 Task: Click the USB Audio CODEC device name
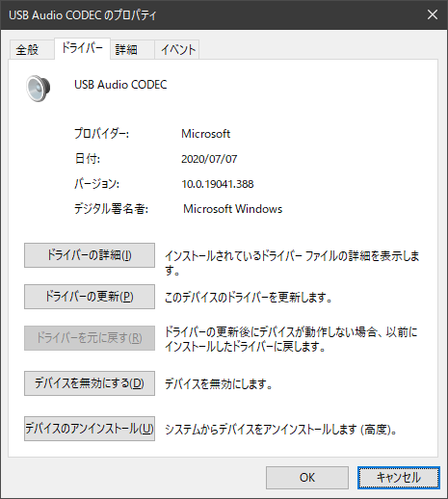pyautogui.click(x=120, y=85)
